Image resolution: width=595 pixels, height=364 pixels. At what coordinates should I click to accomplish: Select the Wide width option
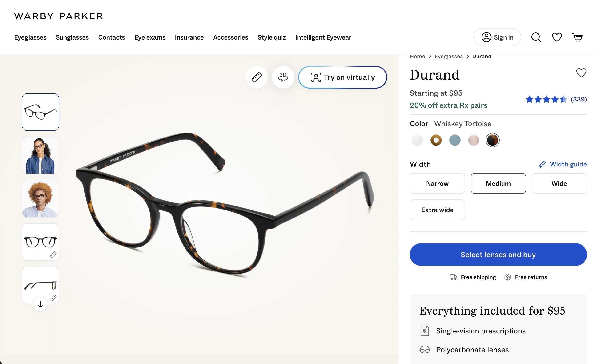click(x=559, y=183)
